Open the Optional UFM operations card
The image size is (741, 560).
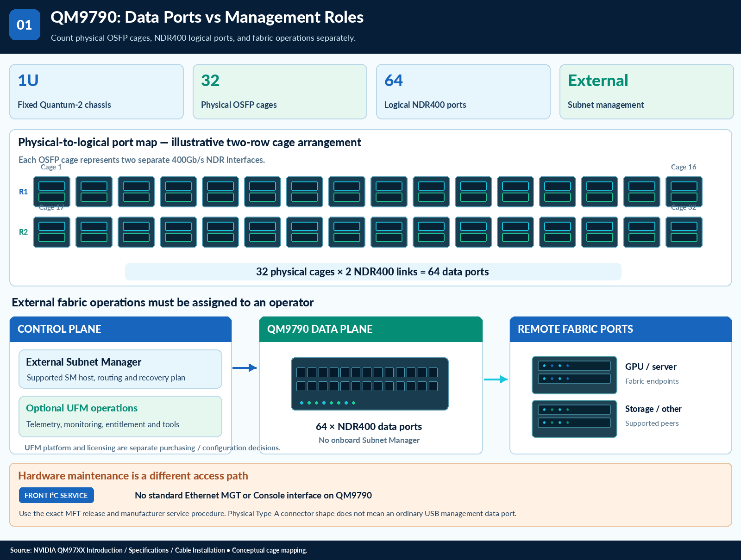pos(120,417)
